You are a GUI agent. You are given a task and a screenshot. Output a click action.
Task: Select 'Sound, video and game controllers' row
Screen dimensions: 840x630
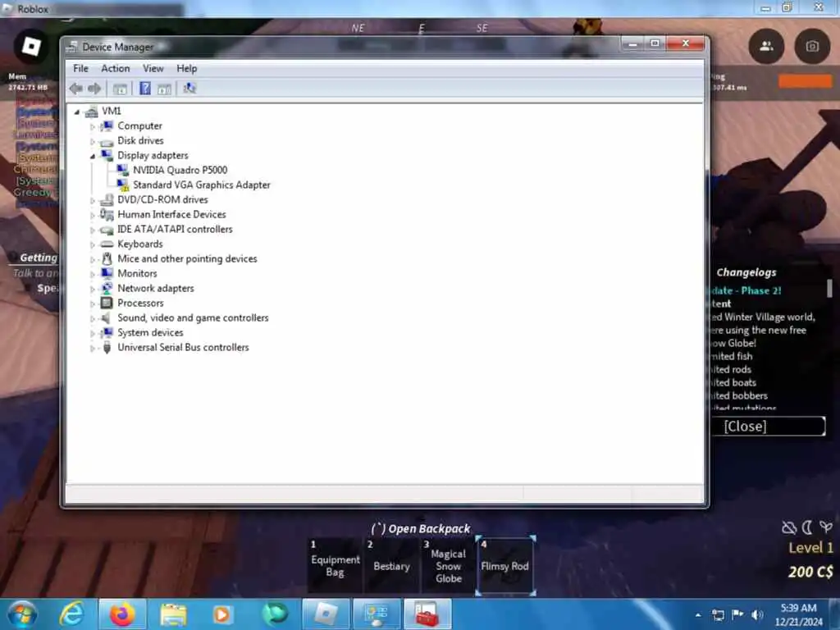pos(193,318)
